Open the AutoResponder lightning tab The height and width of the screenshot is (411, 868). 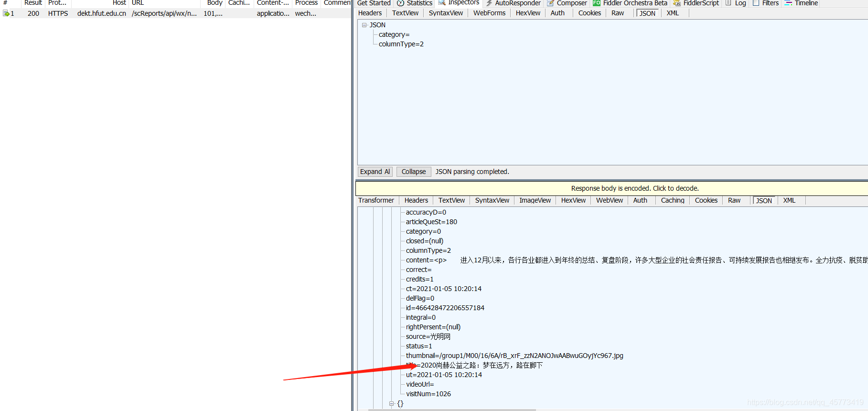pyautogui.click(x=513, y=3)
